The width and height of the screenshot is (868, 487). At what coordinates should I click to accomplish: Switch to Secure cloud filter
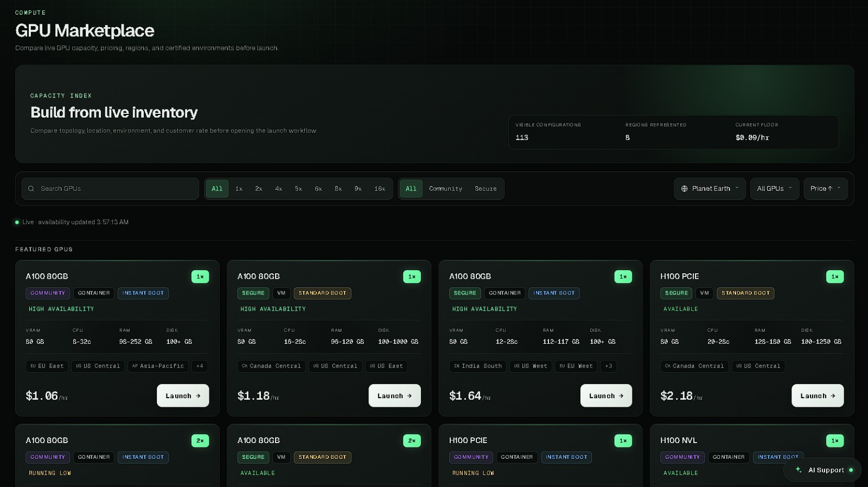tap(486, 189)
